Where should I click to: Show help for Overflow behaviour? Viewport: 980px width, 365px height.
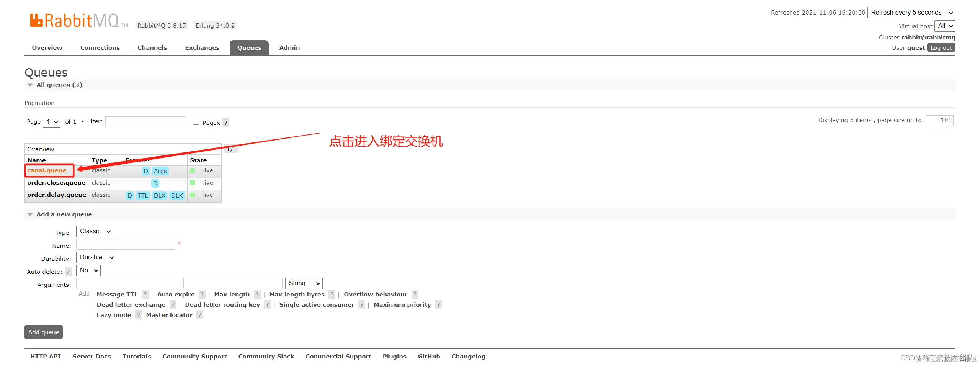tap(415, 294)
